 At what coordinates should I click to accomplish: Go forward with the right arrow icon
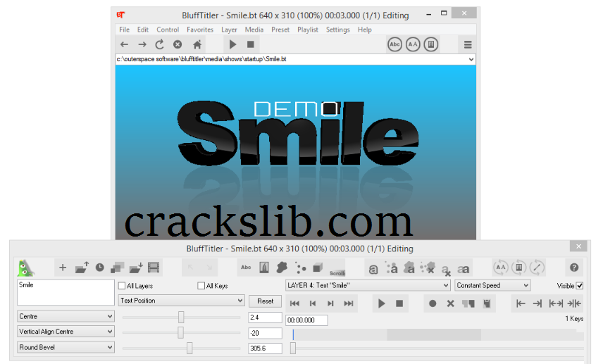point(142,44)
